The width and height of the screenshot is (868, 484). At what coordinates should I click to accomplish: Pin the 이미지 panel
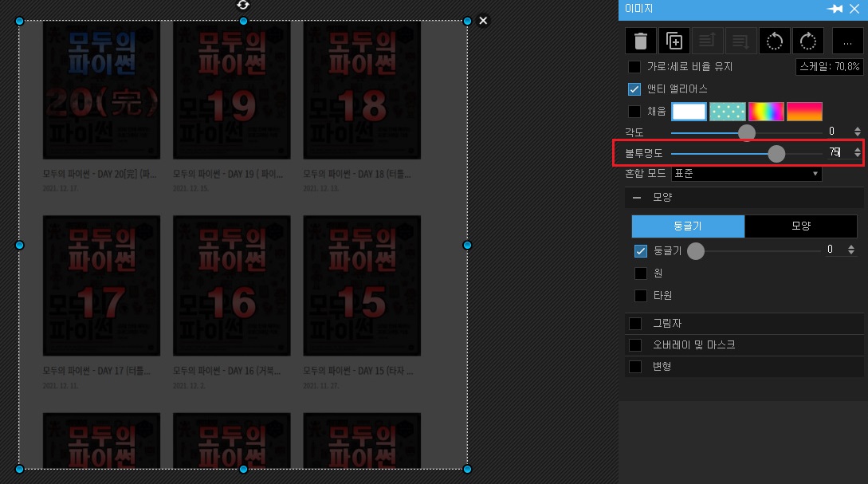tap(835, 9)
